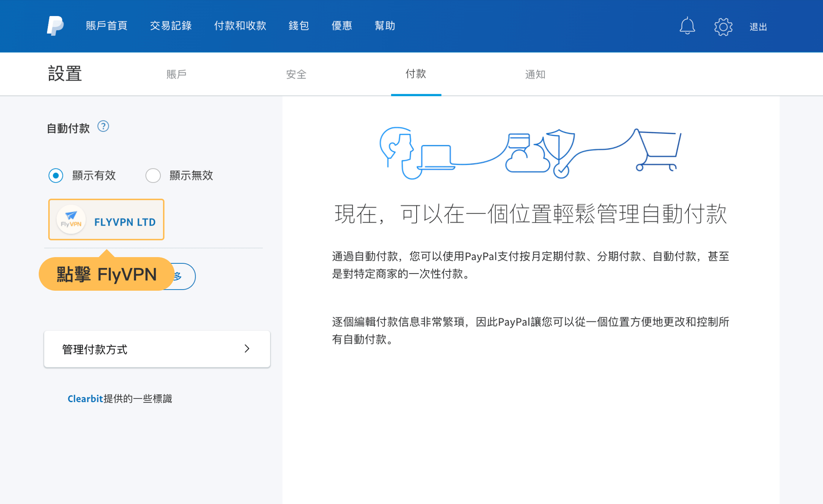This screenshot has width=823, height=504.
Task: Select the 顯示有效 radio button
Action: pos(56,176)
